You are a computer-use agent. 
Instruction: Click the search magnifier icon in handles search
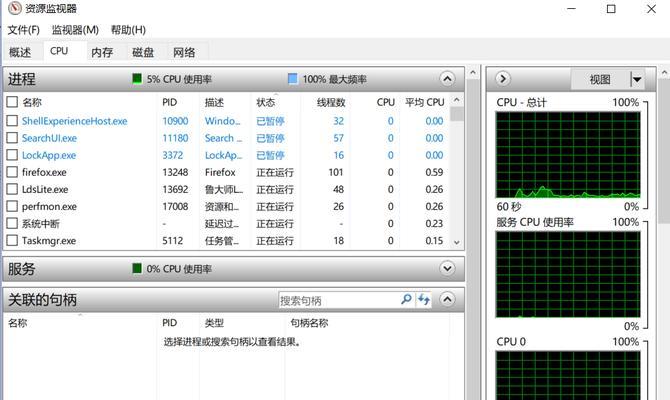point(406,300)
